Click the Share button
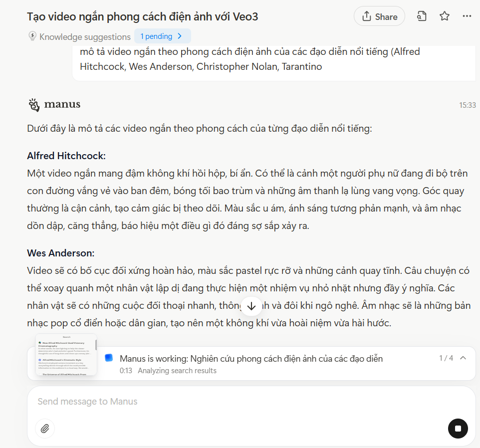Viewport: 480px width, 448px height. coord(379,16)
